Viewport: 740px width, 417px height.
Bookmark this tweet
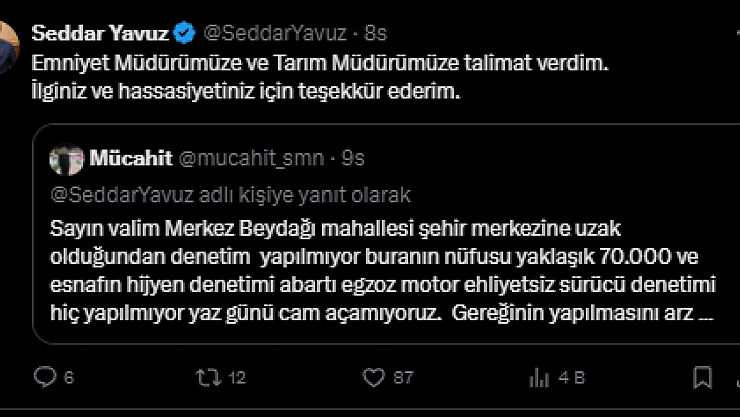704,377
